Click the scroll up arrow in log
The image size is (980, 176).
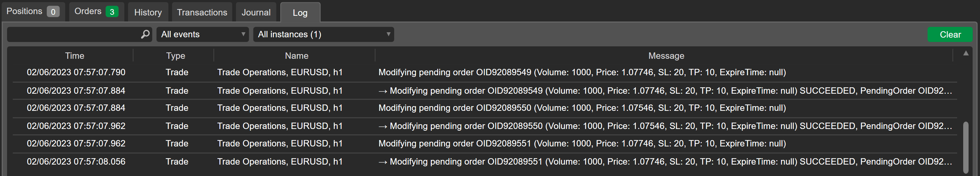click(x=966, y=53)
